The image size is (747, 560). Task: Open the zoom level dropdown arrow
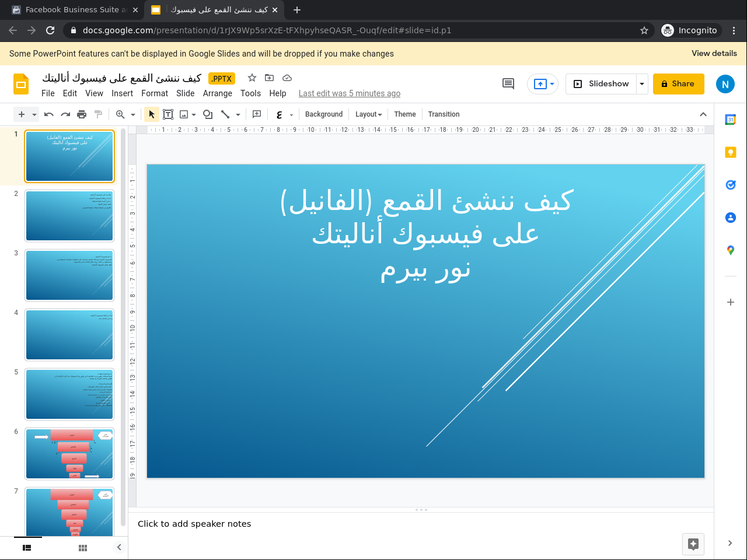(133, 114)
